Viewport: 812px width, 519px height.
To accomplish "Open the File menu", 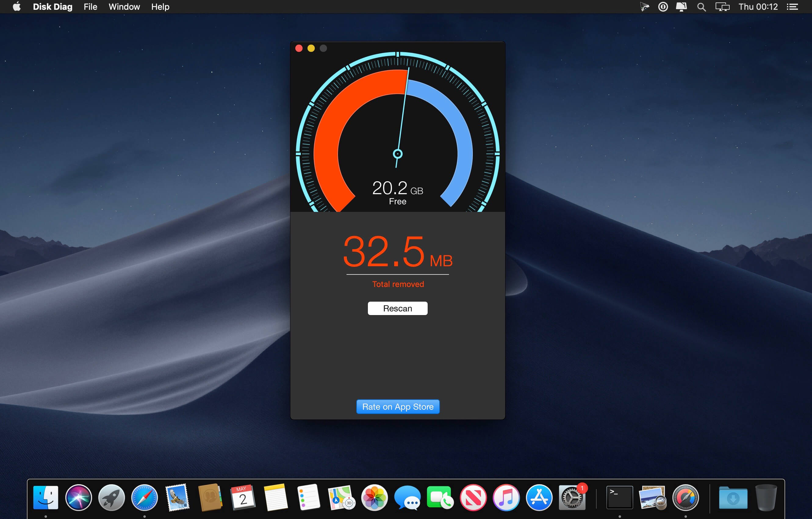I will [x=90, y=7].
